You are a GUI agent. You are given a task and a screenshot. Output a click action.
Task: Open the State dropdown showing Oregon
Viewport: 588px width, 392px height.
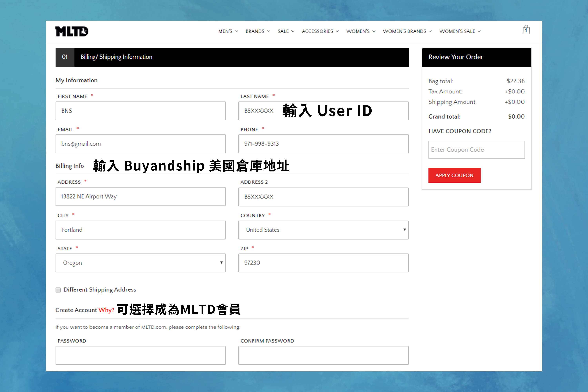(x=141, y=263)
